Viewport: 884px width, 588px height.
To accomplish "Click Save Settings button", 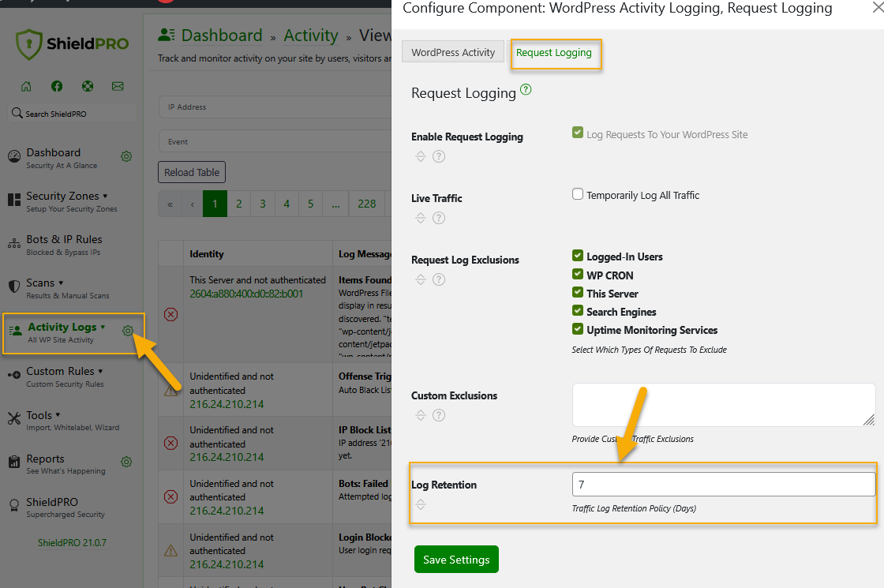I will click(x=456, y=560).
